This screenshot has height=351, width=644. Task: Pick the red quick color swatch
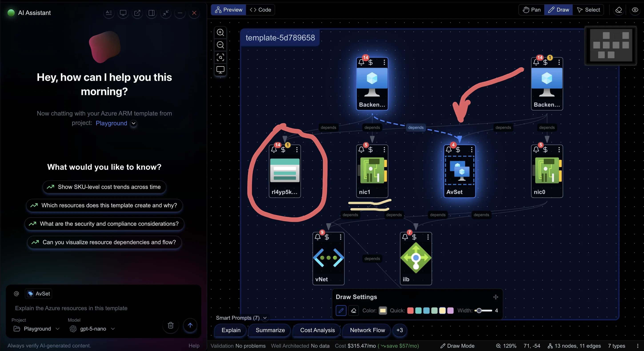coord(410,311)
